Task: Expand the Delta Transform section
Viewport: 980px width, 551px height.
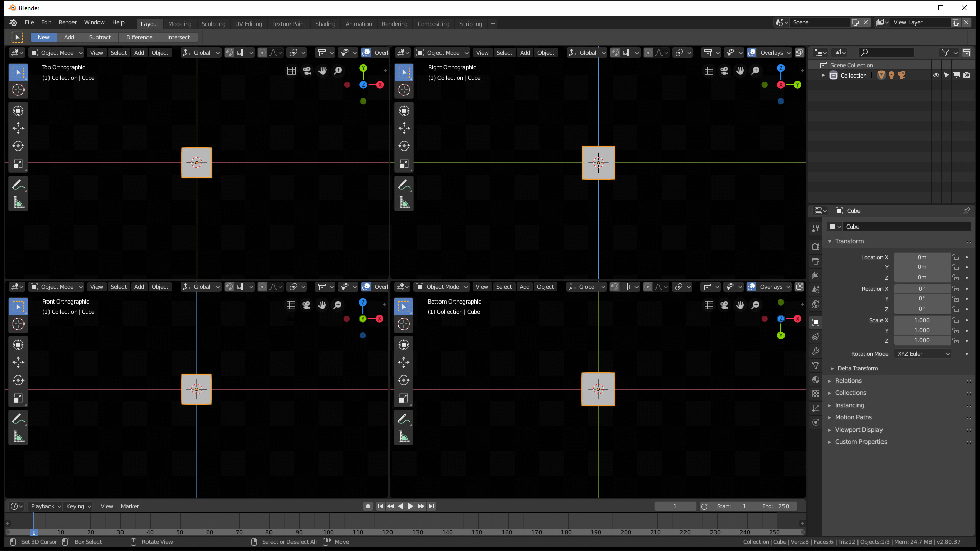Action: (858, 368)
